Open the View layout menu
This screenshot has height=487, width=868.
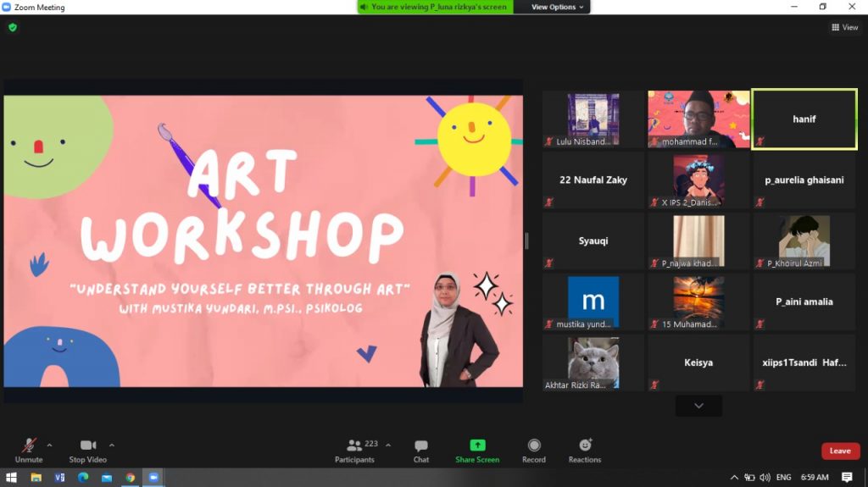(844, 27)
